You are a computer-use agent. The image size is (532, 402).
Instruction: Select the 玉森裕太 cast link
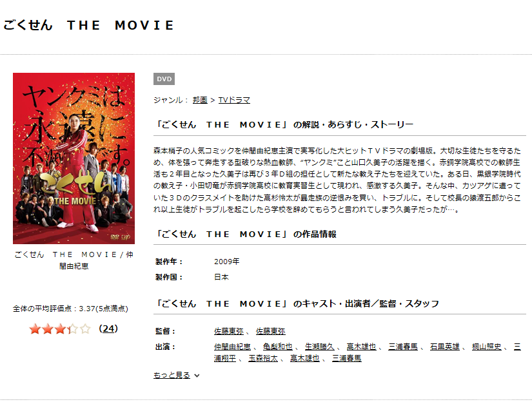[263, 358]
